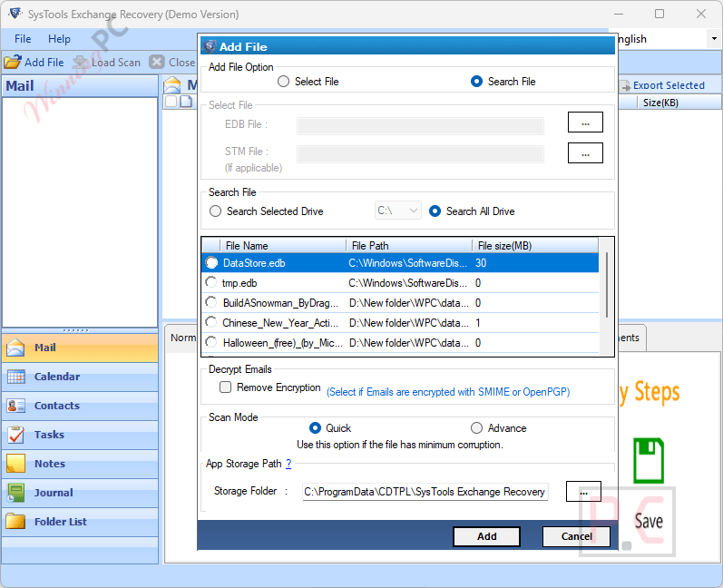The height and width of the screenshot is (588, 723).
Task: Click the C:\Windows\SoftwareDis... path of DataStore.edb
Action: pos(407,263)
